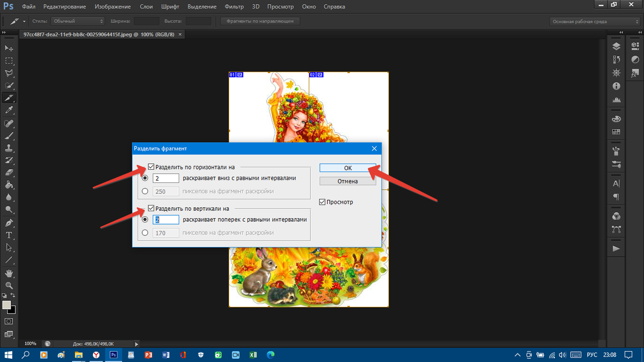The image size is (644, 362).
Task: Select the Brush tool
Action: point(9,135)
